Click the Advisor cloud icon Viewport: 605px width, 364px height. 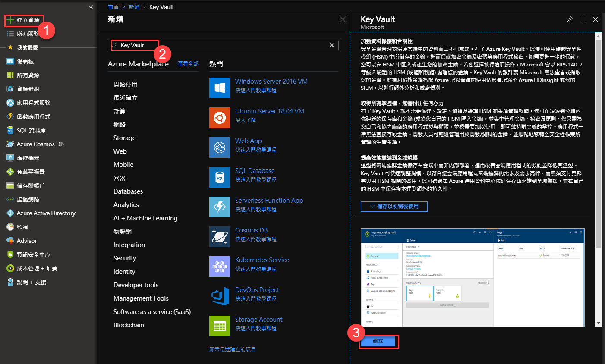pos(10,241)
